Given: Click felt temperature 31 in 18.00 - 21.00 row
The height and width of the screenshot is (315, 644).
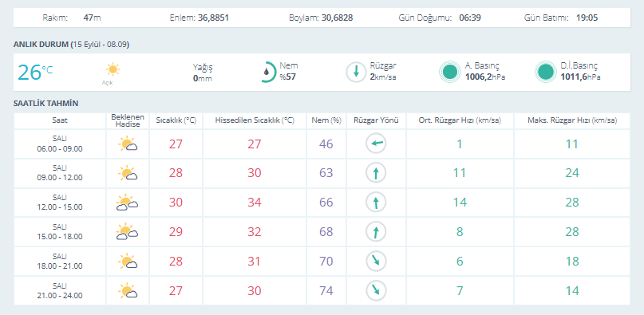Looking at the screenshot, I should (x=255, y=262).
